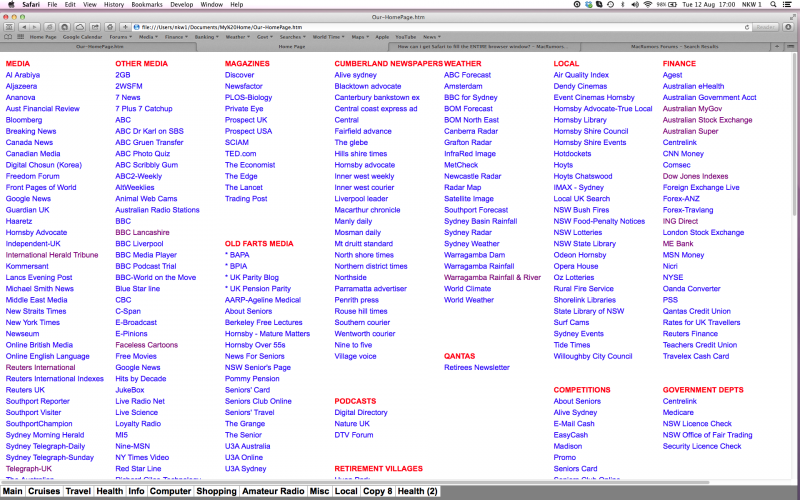Viewport: 800px width, 500px height.
Task: Open the Faceless Cartoons link
Action: [146, 345]
